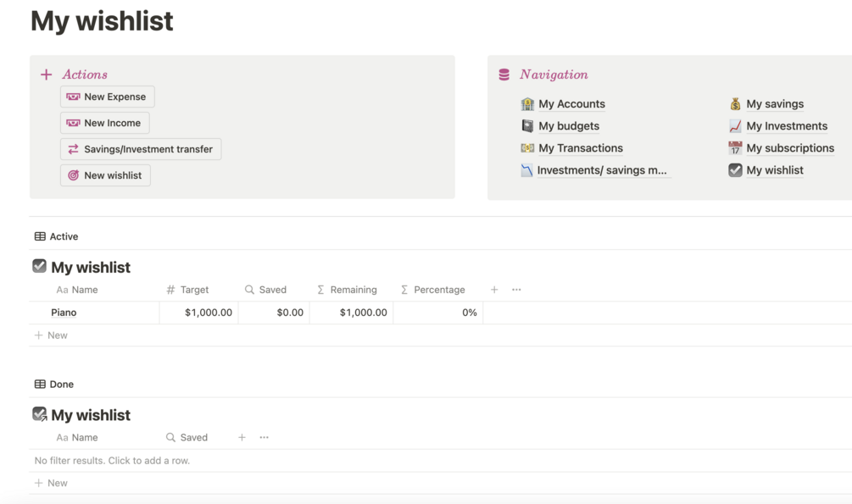Open the Done table more options menu

pyautogui.click(x=264, y=437)
